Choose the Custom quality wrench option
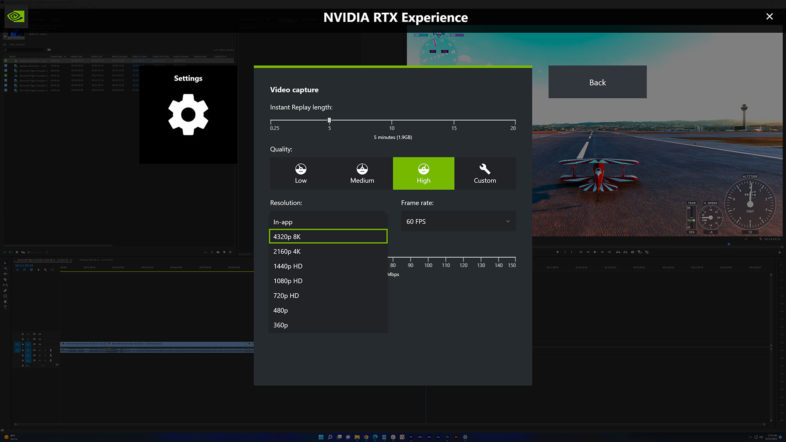 [485, 173]
